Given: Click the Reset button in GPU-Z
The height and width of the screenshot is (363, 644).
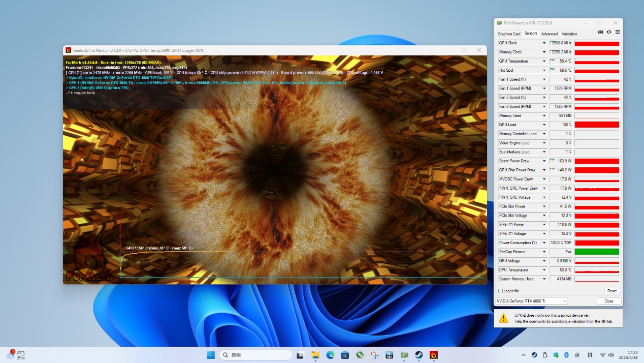Looking at the screenshot, I should (x=611, y=291).
